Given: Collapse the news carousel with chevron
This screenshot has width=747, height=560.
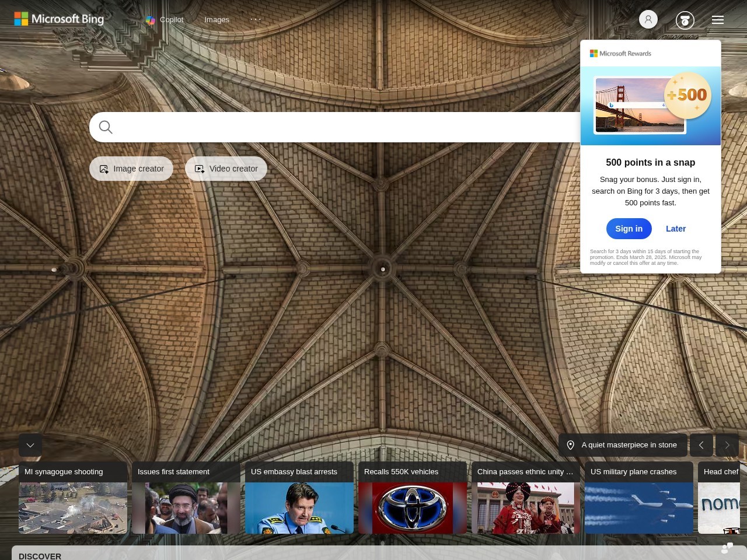Looking at the screenshot, I should [x=30, y=445].
